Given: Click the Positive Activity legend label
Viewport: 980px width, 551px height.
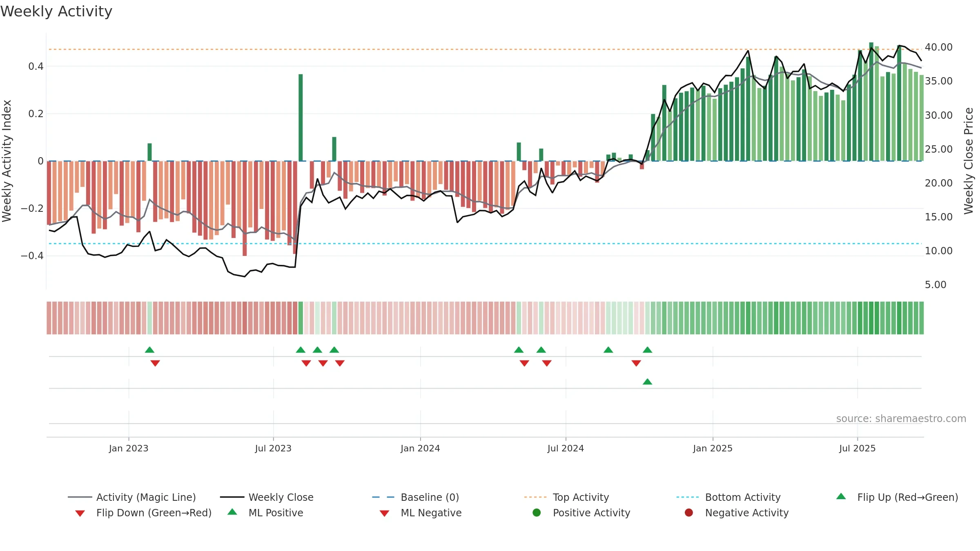Looking at the screenshot, I should point(592,513).
